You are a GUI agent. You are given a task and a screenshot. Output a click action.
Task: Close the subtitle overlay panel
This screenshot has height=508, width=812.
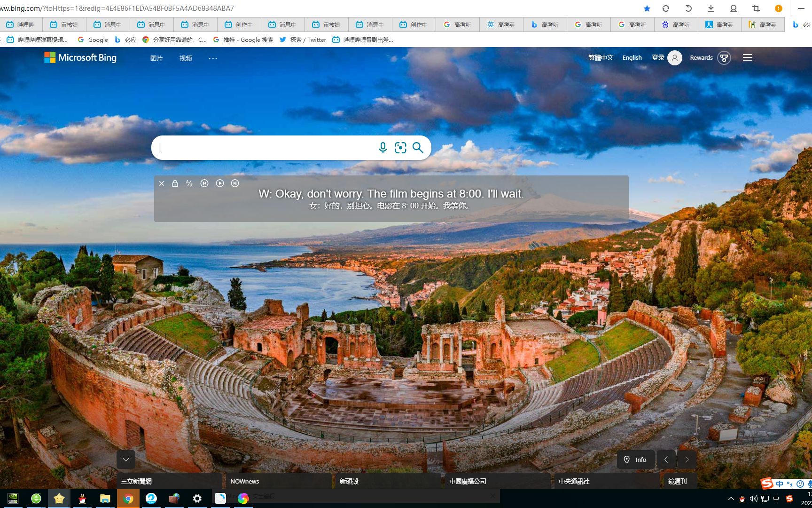tap(162, 183)
